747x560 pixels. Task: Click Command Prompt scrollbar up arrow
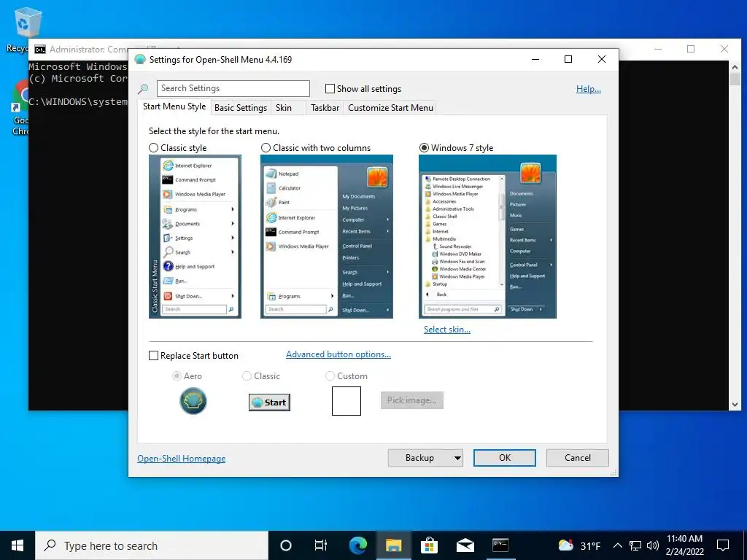coord(735,66)
